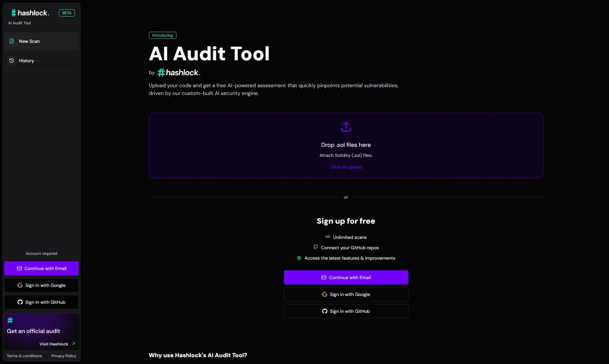Click the GitHub logo in the main sign-in button

pos(325,311)
